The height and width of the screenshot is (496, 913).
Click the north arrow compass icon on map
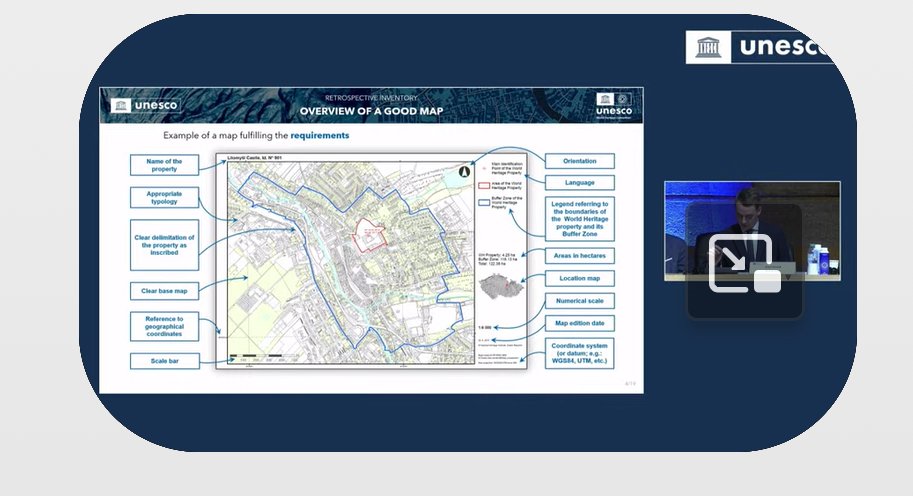pyautogui.click(x=463, y=172)
